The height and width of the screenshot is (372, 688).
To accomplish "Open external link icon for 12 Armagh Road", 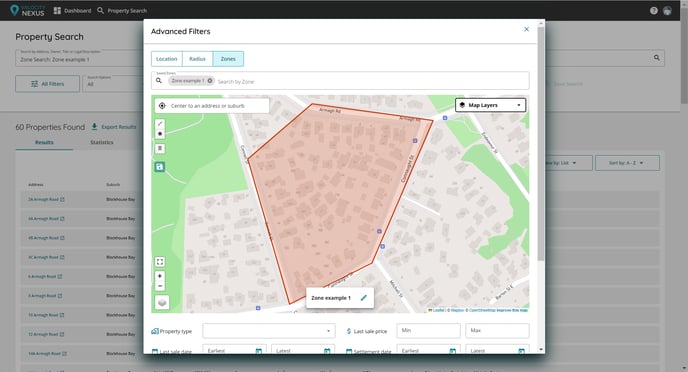I will tap(62, 335).
